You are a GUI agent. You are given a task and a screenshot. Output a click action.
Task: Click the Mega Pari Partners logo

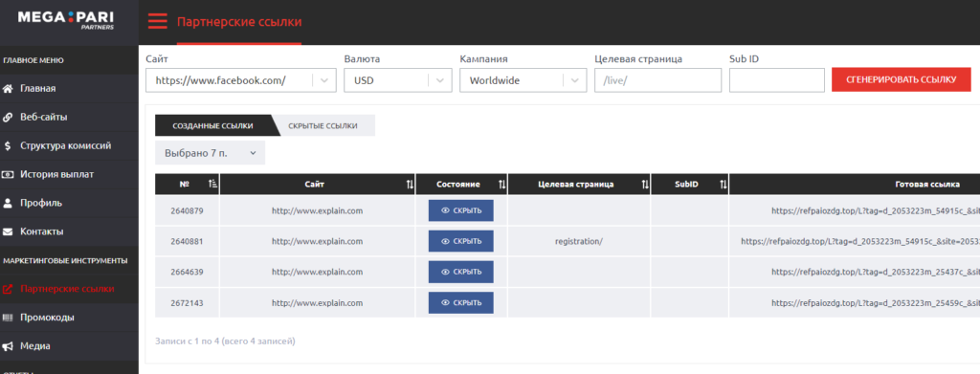66,21
